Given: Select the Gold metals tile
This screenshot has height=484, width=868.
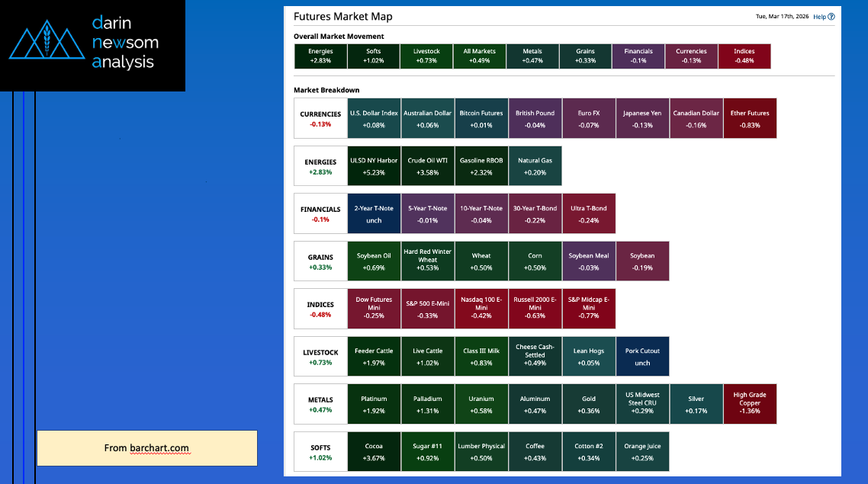Looking at the screenshot, I should point(588,404).
